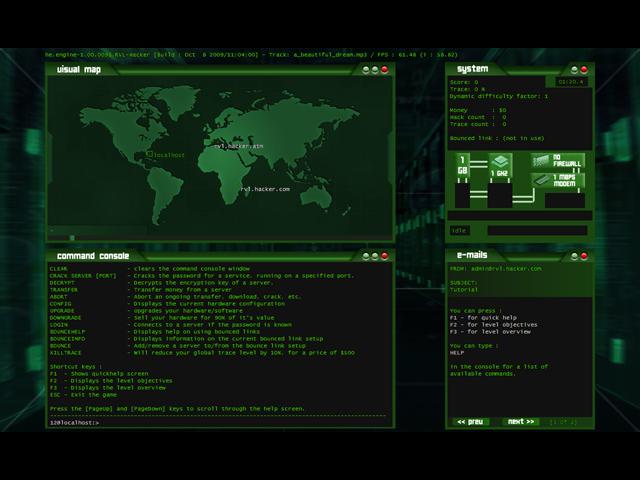The width and height of the screenshot is (640, 480).
Task: Click the idle status indicator
Action: pos(460,231)
